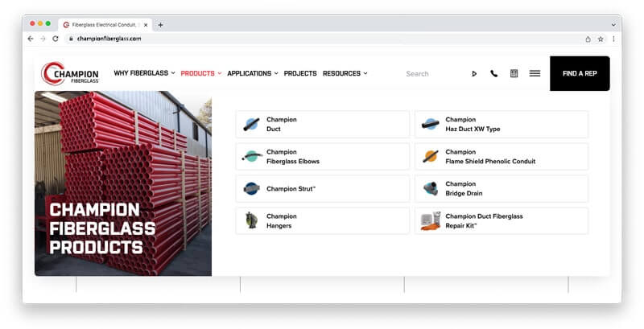Expand the Resources menu chevron

tap(365, 73)
